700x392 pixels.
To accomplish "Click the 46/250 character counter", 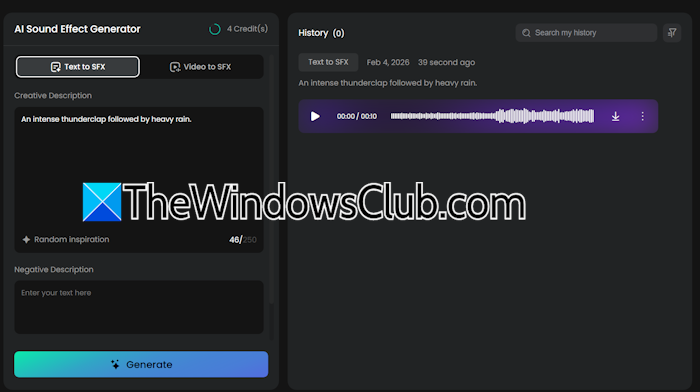I will click(x=243, y=240).
